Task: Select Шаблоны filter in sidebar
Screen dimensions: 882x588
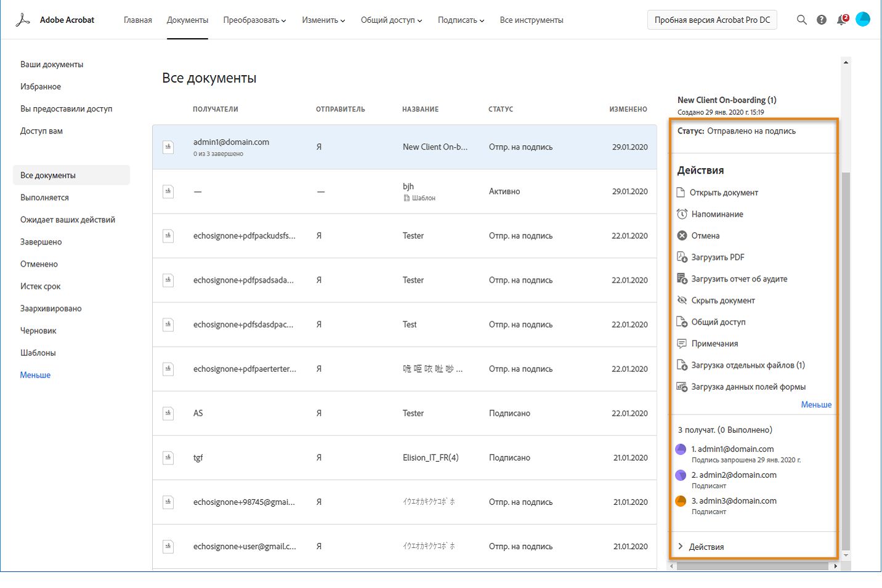Action: pyautogui.click(x=38, y=353)
